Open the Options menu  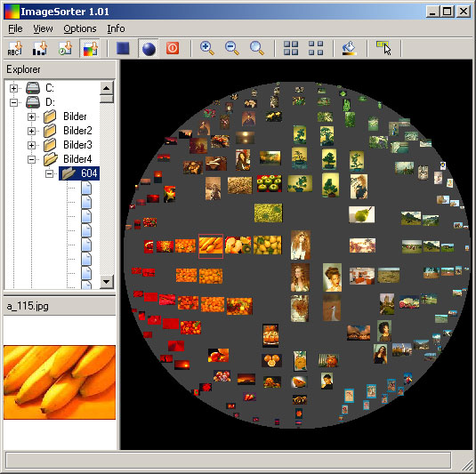click(80, 28)
